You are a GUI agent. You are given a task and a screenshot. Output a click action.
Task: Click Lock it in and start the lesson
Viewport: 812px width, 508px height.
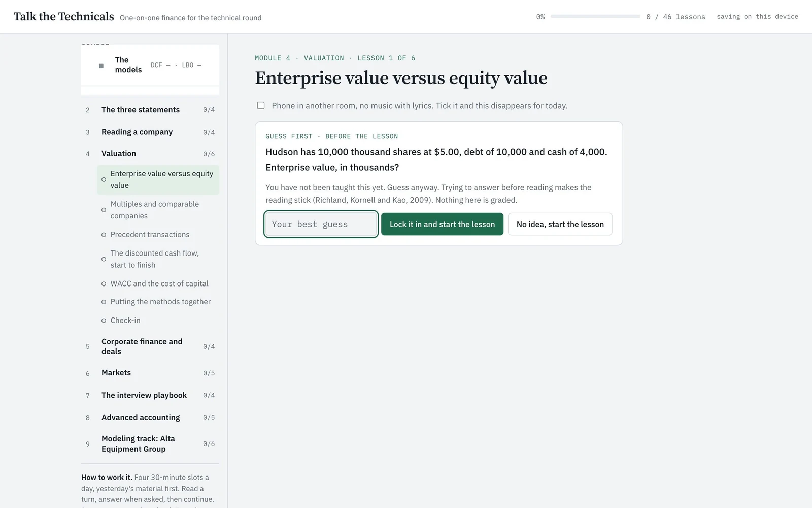[x=442, y=224]
